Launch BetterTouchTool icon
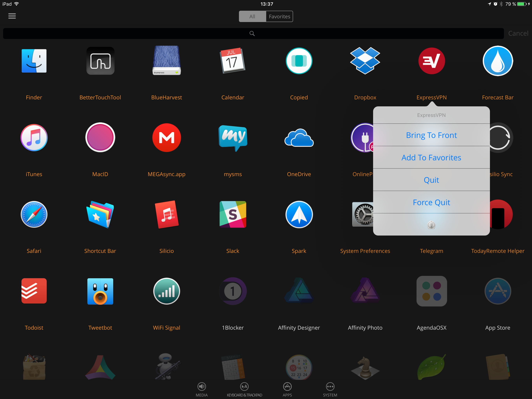The image size is (532, 399). click(100, 61)
